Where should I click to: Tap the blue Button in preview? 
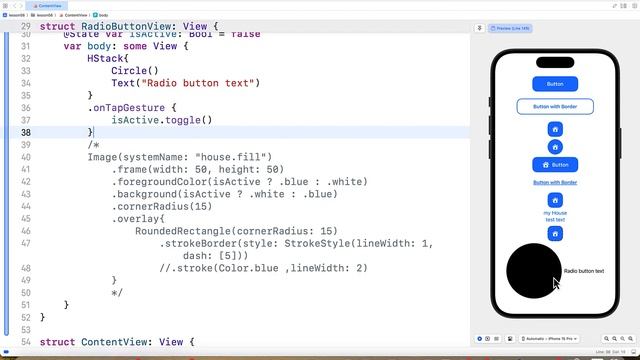(x=555, y=84)
